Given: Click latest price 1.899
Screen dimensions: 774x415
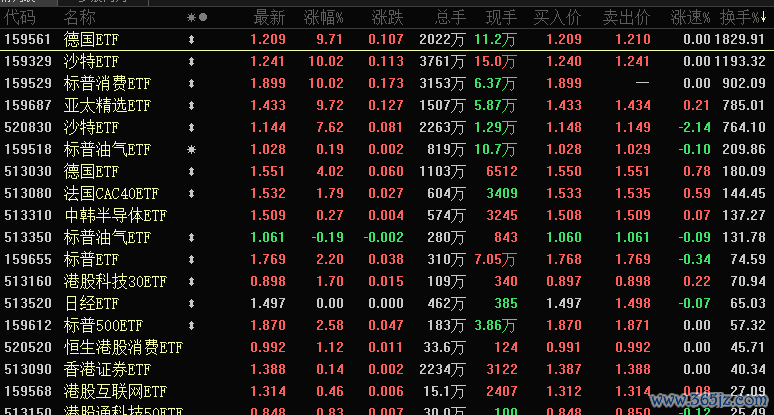Looking at the screenshot, I should (268, 83).
